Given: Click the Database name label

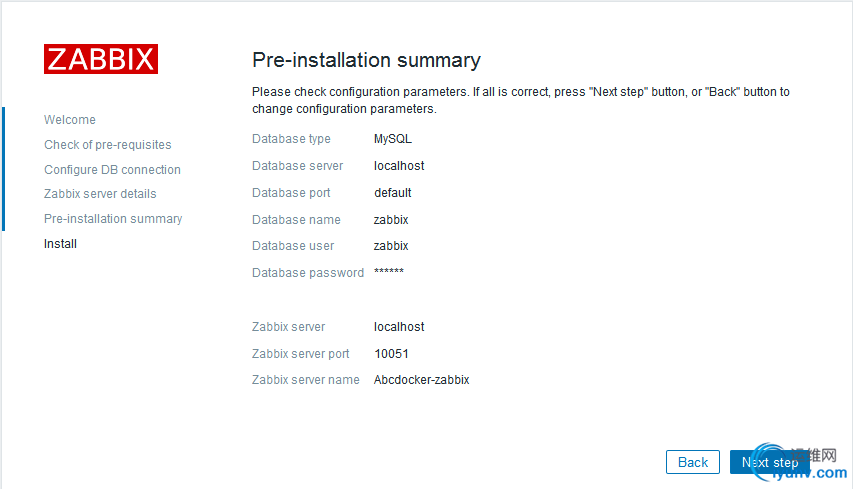Looking at the screenshot, I should 296,220.
